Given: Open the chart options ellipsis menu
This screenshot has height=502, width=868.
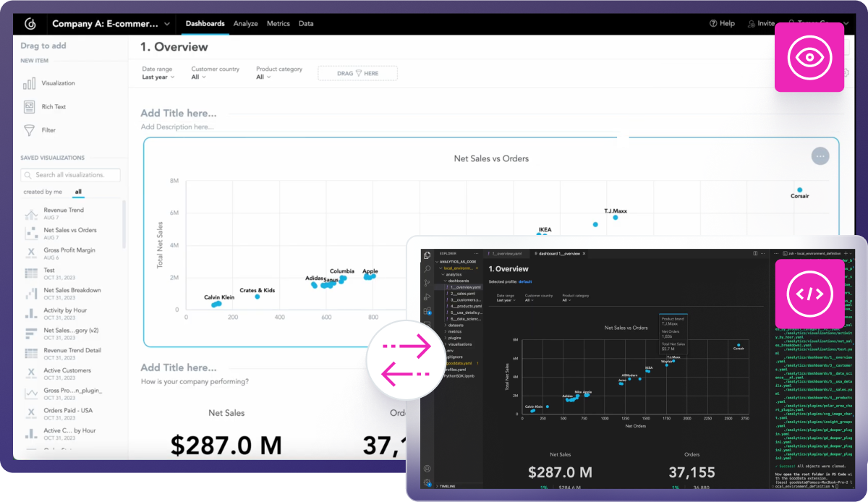Looking at the screenshot, I should tap(820, 156).
